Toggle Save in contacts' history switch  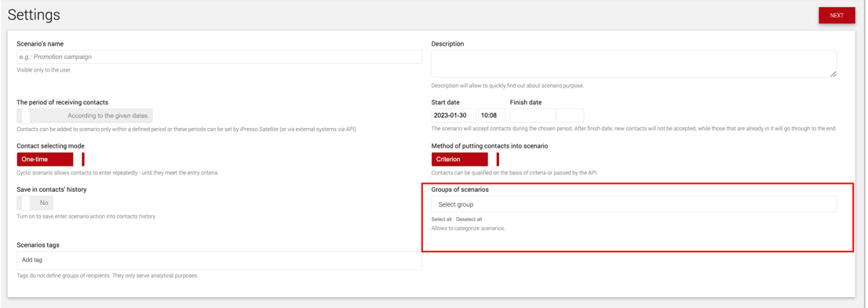pyautogui.click(x=35, y=203)
